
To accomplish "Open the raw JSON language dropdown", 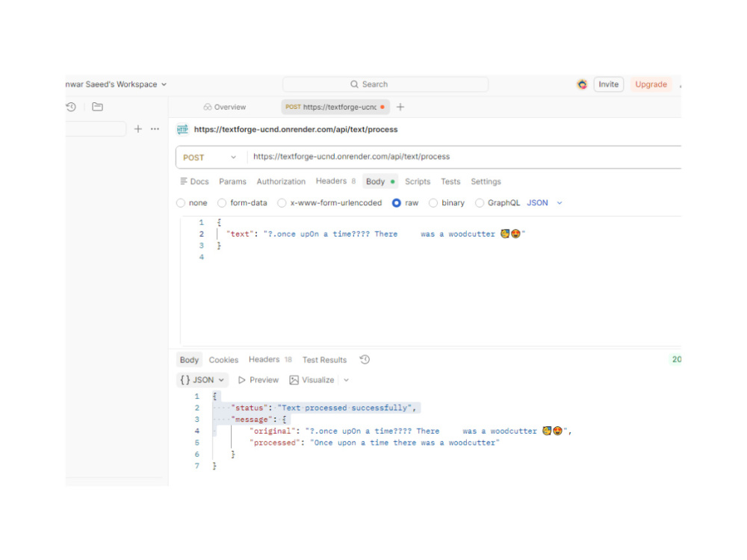I will coord(545,203).
